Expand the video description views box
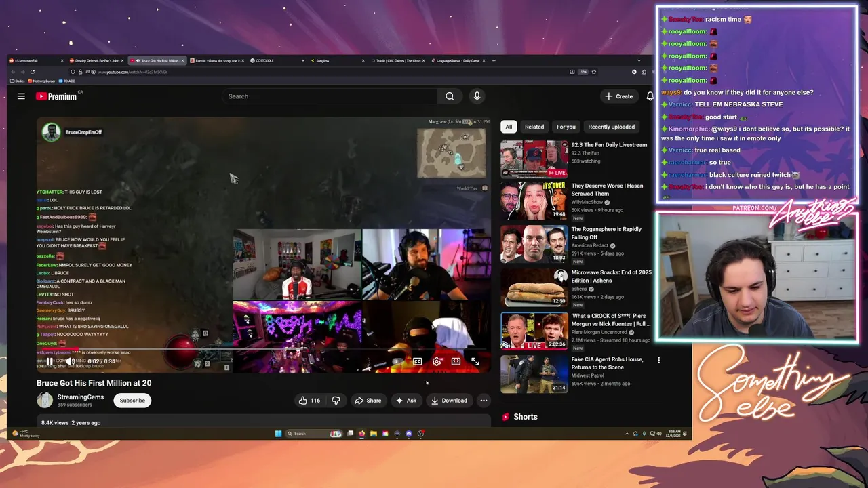The height and width of the screenshot is (488, 868). pos(264,422)
